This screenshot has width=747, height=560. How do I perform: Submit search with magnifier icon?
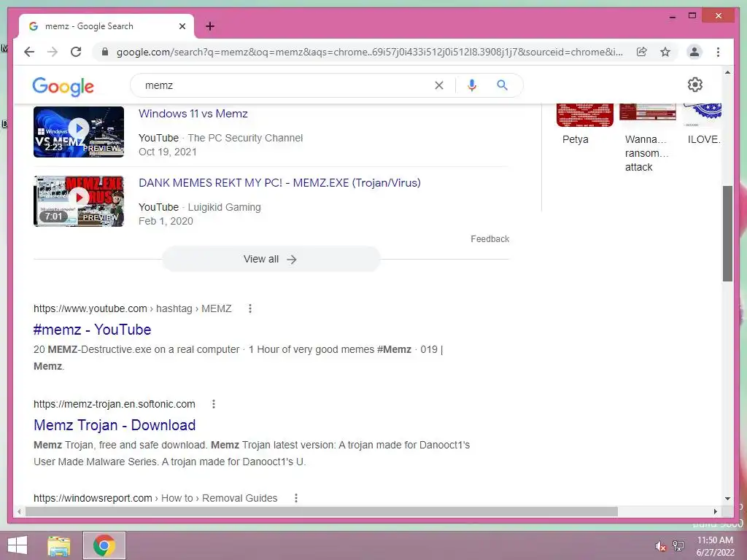(x=502, y=85)
